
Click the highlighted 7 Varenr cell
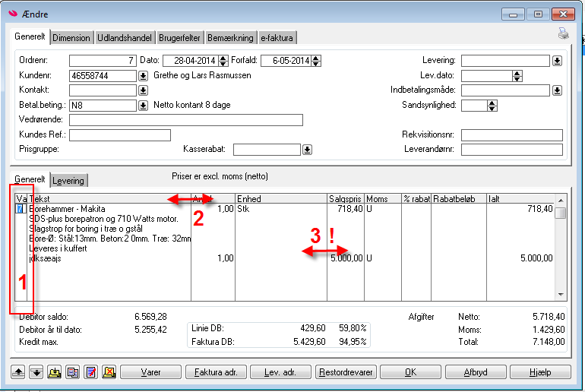[x=20, y=209]
